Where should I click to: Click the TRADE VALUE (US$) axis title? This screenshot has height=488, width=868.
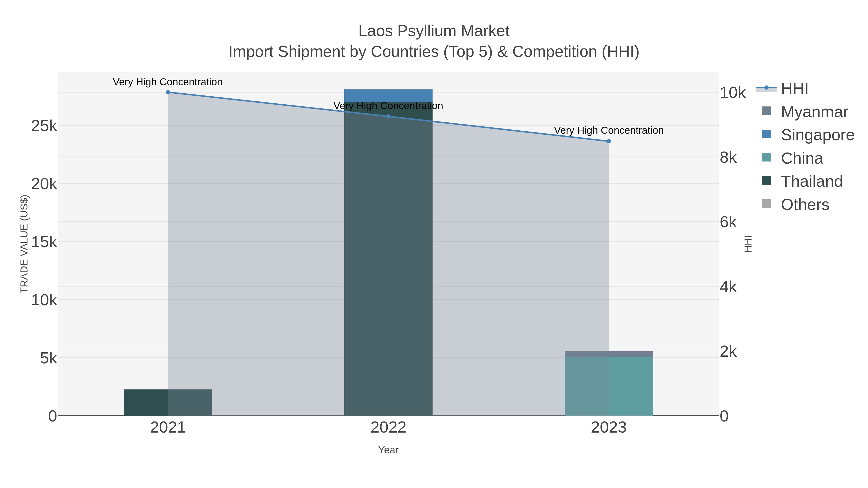click(24, 244)
